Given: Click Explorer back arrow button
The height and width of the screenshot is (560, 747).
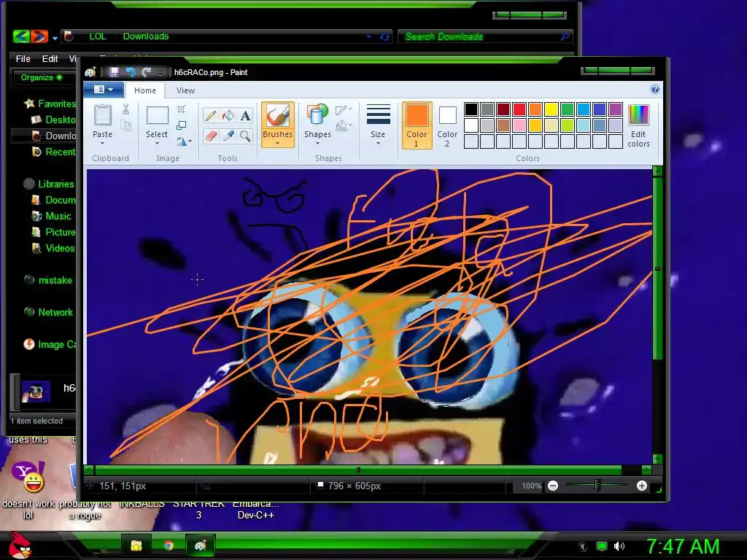Looking at the screenshot, I should (x=21, y=36).
